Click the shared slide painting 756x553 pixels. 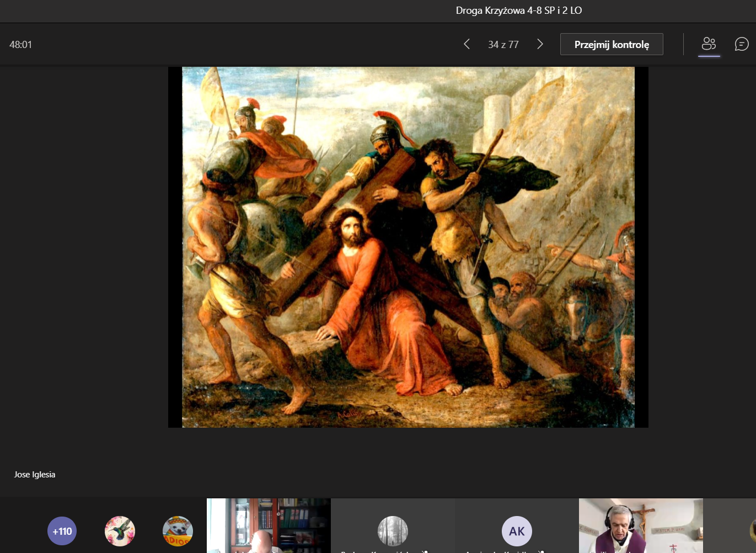click(408, 247)
